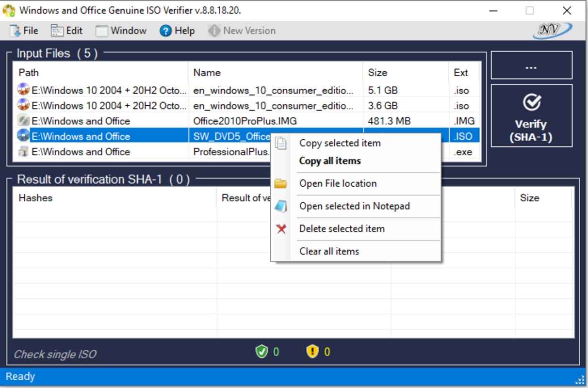Select the 3.6 GB size cell
Viewport: 588px width, 388px height.
tap(383, 106)
